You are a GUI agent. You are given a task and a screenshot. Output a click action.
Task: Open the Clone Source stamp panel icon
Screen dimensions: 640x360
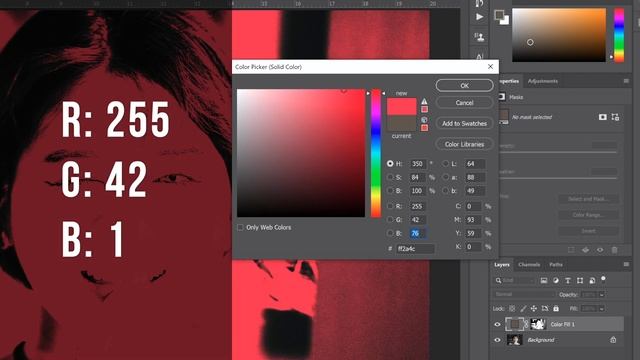point(480,37)
